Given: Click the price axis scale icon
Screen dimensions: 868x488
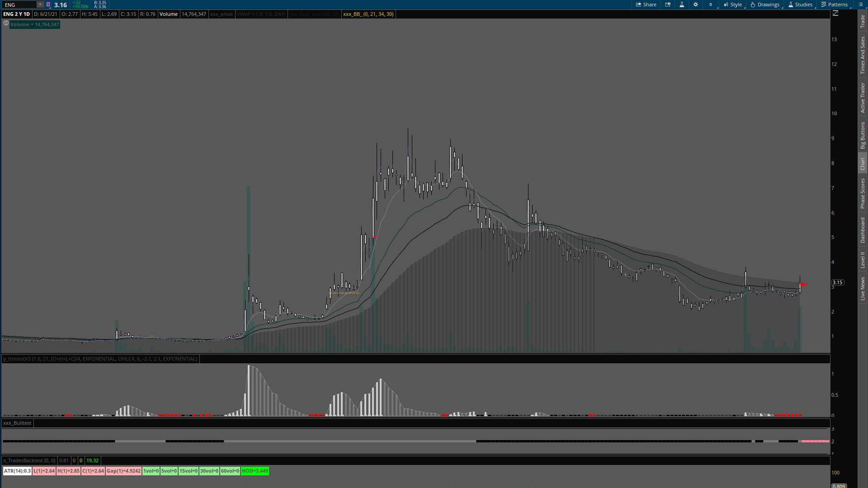Looking at the screenshot, I should point(835,14).
